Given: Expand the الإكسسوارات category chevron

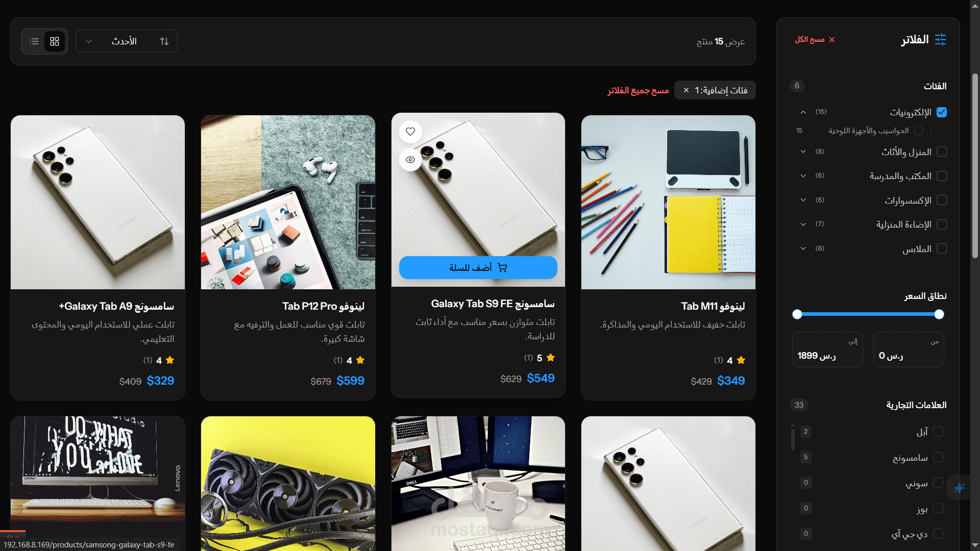Looking at the screenshot, I should 803,200.
